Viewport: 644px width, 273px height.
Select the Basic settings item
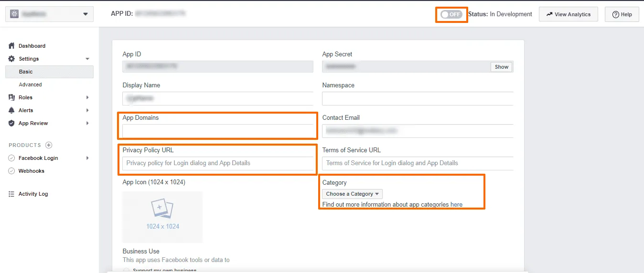point(50,72)
